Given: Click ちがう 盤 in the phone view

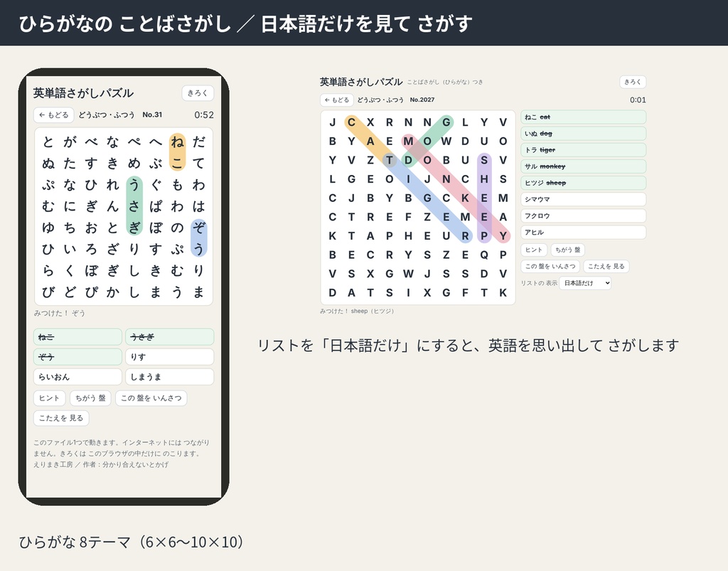Looking at the screenshot, I should 90,397.
